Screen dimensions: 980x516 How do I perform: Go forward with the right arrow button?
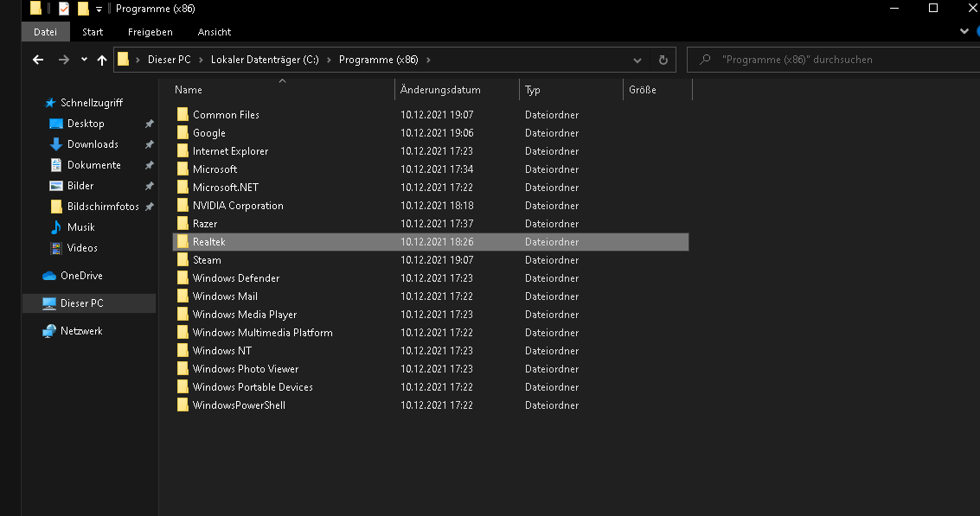(64, 60)
